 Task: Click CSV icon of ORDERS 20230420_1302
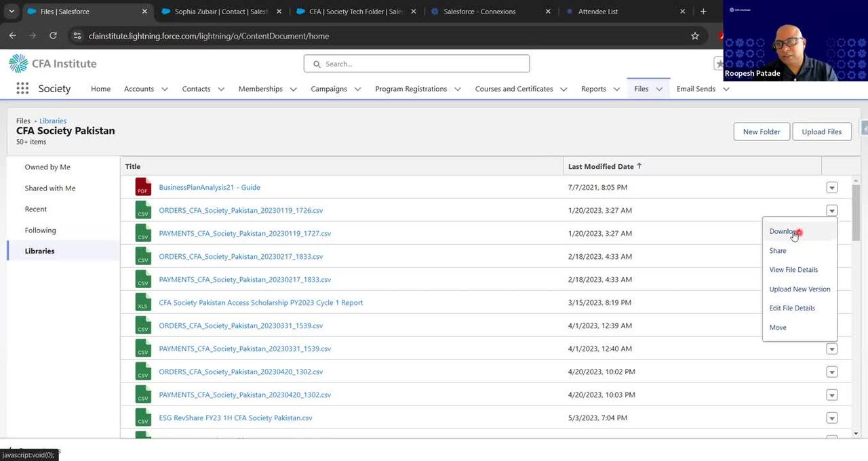tap(142, 372)
